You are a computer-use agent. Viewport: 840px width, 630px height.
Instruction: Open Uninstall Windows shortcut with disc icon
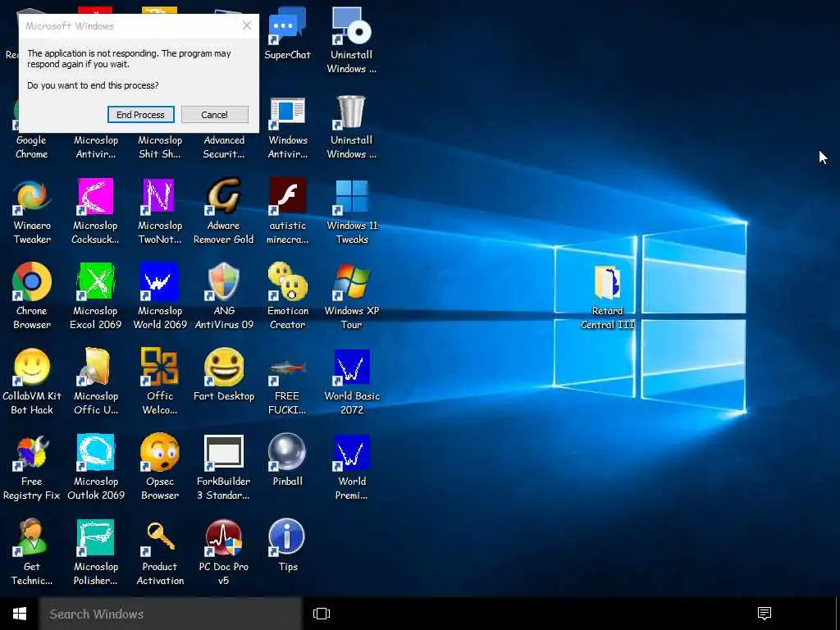[351, 39]
